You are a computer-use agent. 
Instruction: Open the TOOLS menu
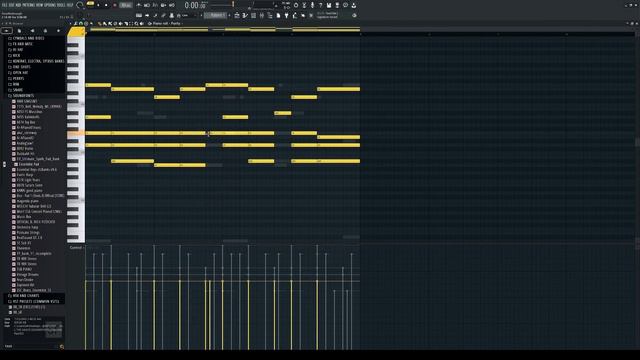[x=61, y=5]
